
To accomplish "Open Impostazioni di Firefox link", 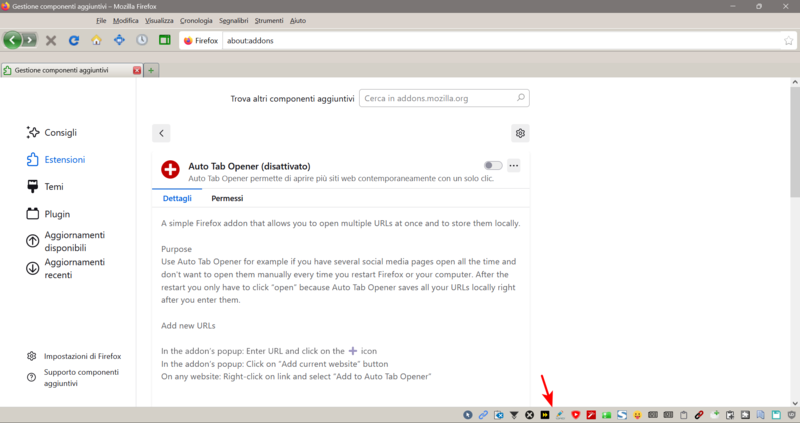I will coord(74,356).
